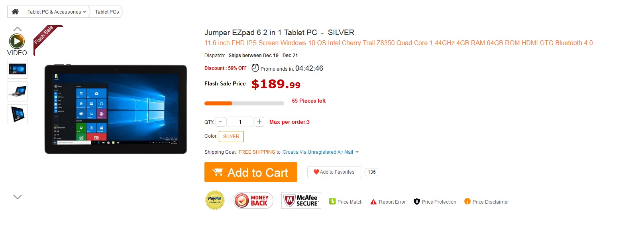This screenshot has height=226, width=644.
Task: Decrease quantity with the minus button
Action: pos(220,122)
